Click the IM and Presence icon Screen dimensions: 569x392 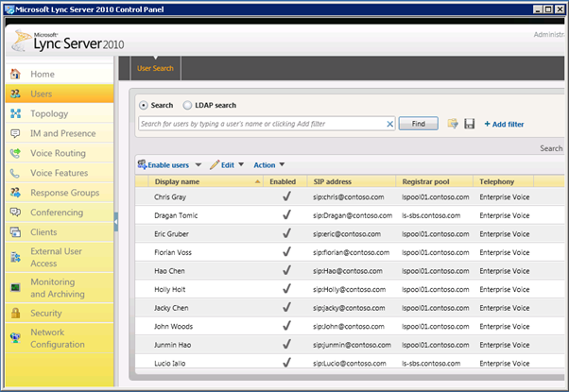15,133
